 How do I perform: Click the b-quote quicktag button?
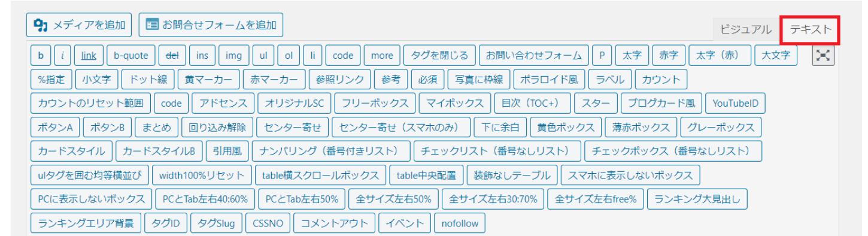point(131,56)
